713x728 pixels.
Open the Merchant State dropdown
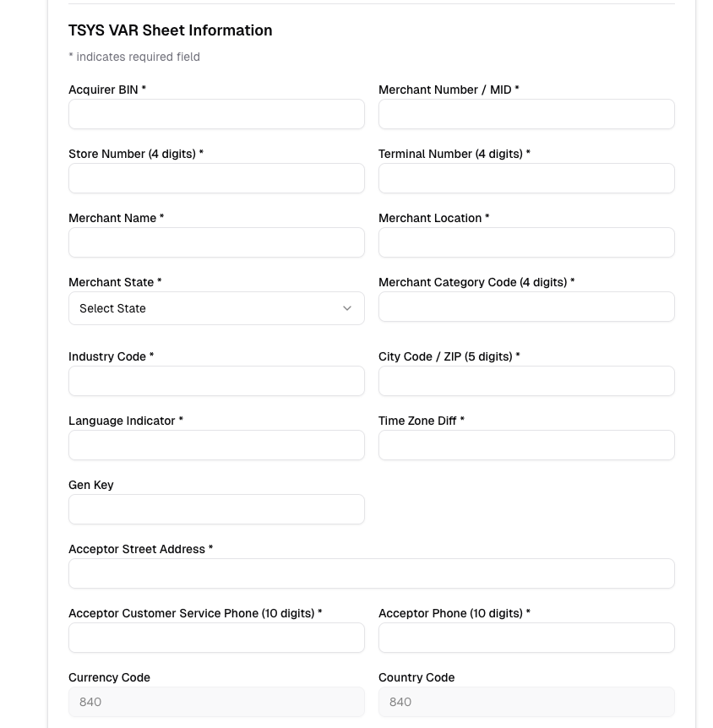point(216,308)
